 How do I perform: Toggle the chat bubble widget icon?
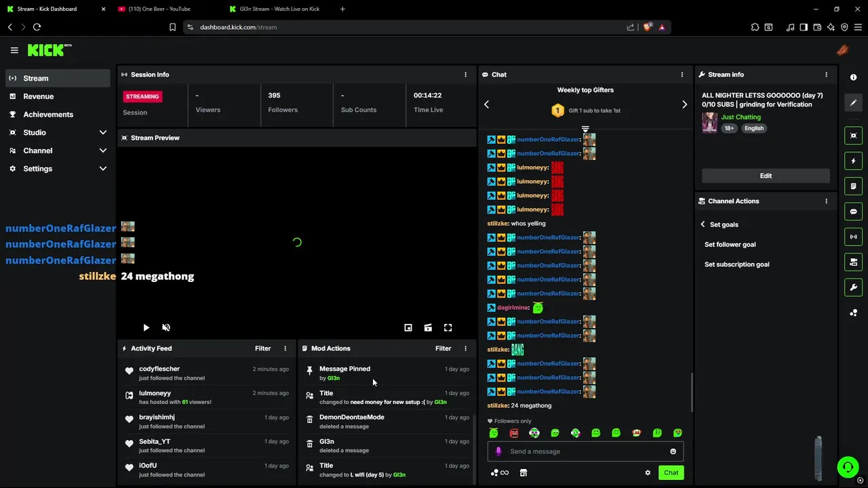853,211
